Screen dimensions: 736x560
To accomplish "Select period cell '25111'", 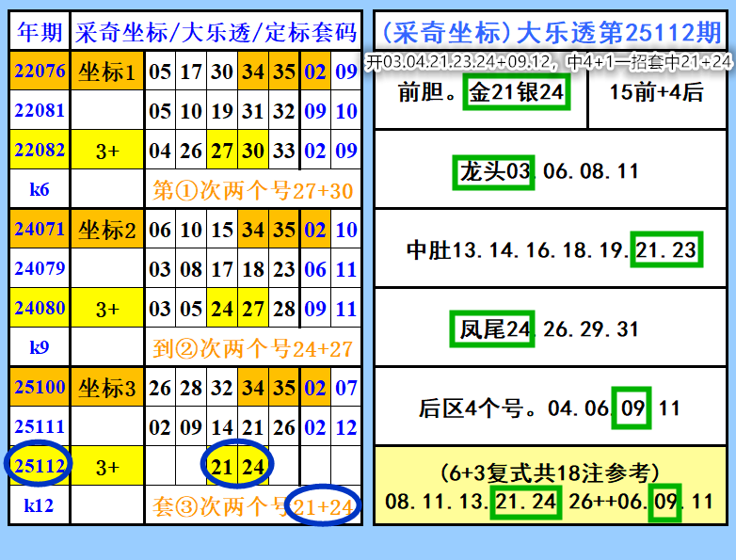I will point(40,426).
